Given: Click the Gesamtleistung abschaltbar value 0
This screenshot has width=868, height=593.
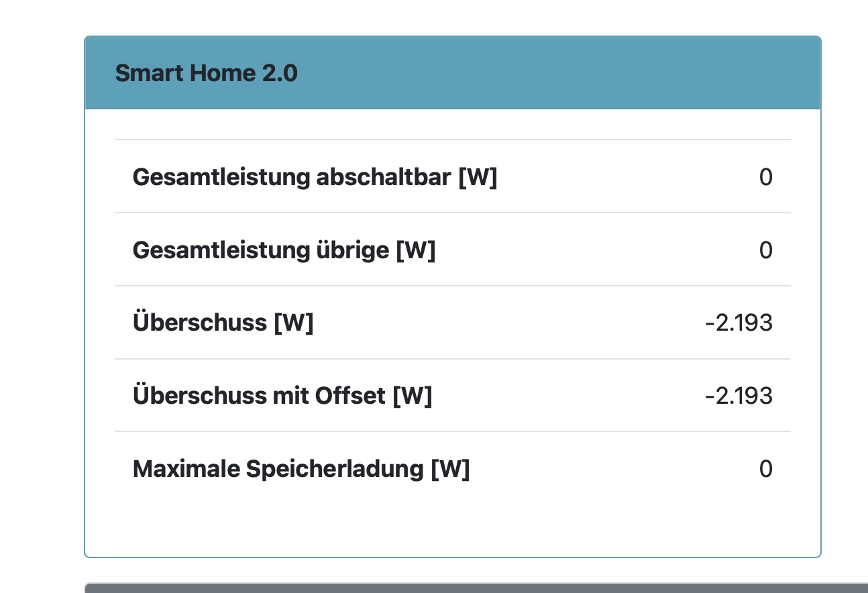Looking at the screenshot, I should pos(765,178).
